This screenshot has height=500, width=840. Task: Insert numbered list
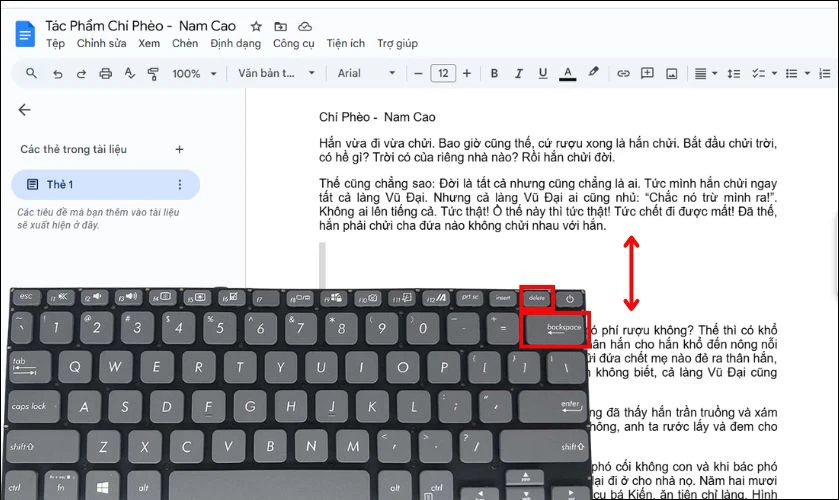824,73
